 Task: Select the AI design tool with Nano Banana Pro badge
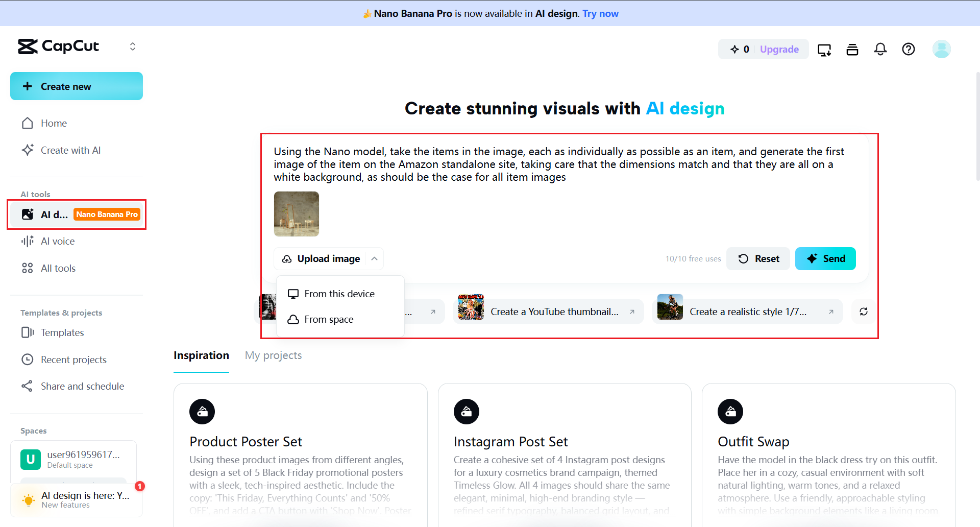click(77, 214)
